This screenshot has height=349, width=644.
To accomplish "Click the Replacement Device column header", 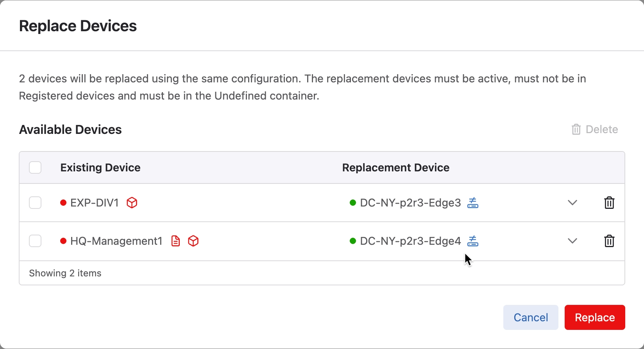I will coord(396,167).
